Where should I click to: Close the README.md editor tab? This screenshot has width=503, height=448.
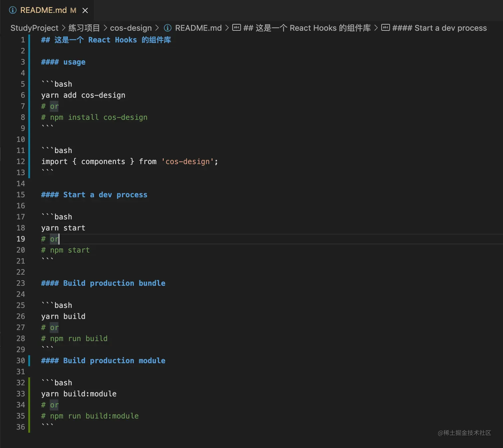coord(85,10)
